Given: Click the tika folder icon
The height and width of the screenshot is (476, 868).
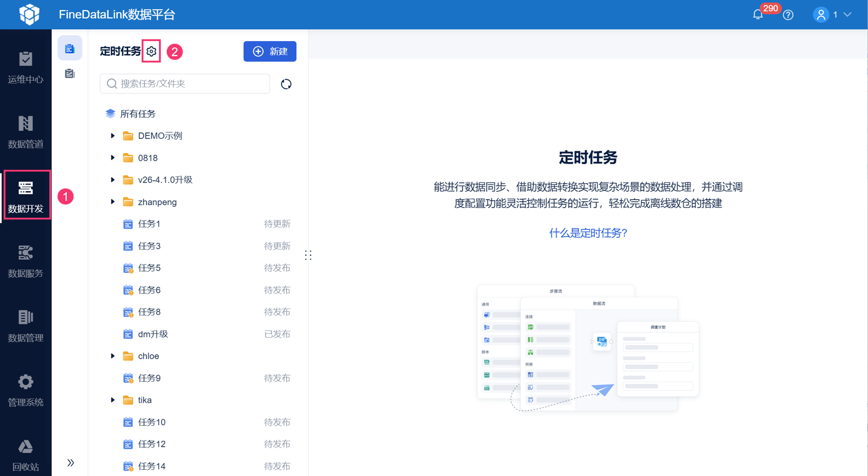Looking at the screenshot, I should 128,400.
